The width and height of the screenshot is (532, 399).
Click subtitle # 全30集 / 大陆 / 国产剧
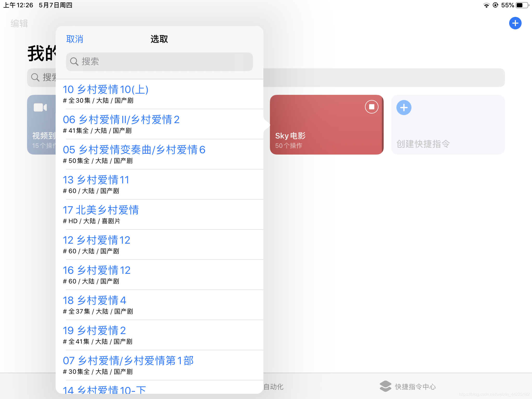(x=98, y=101)
